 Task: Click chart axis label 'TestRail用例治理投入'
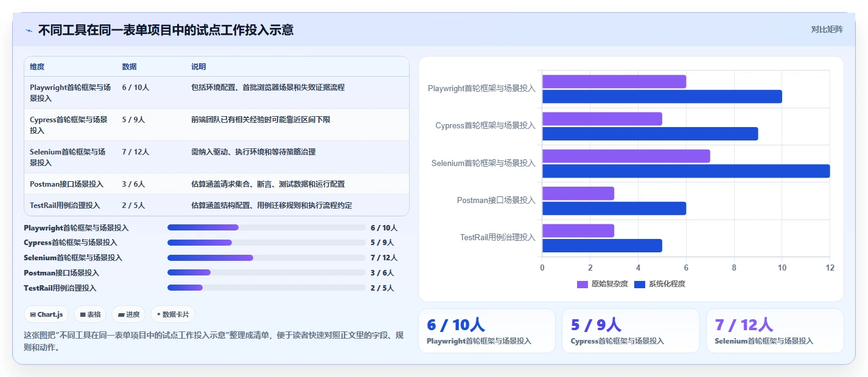[498, 237]
